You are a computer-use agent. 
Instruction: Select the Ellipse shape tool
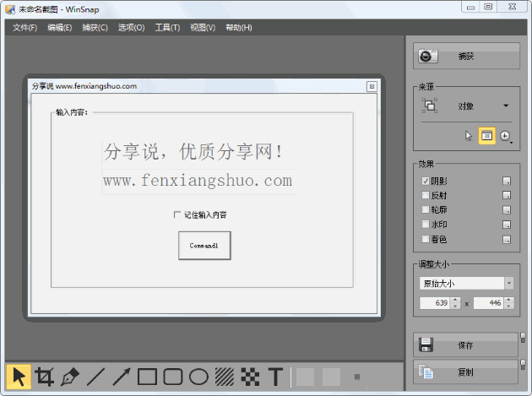(x=198, y=377)
